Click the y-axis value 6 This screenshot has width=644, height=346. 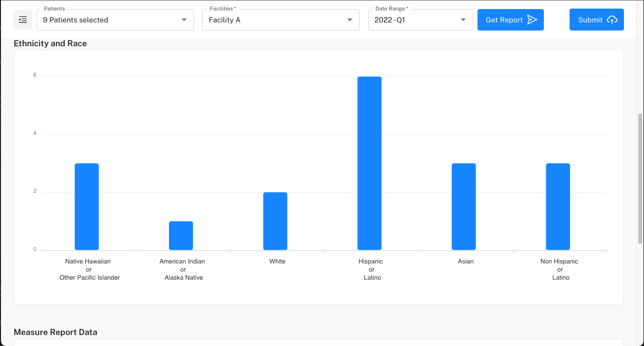coord(35,75)
